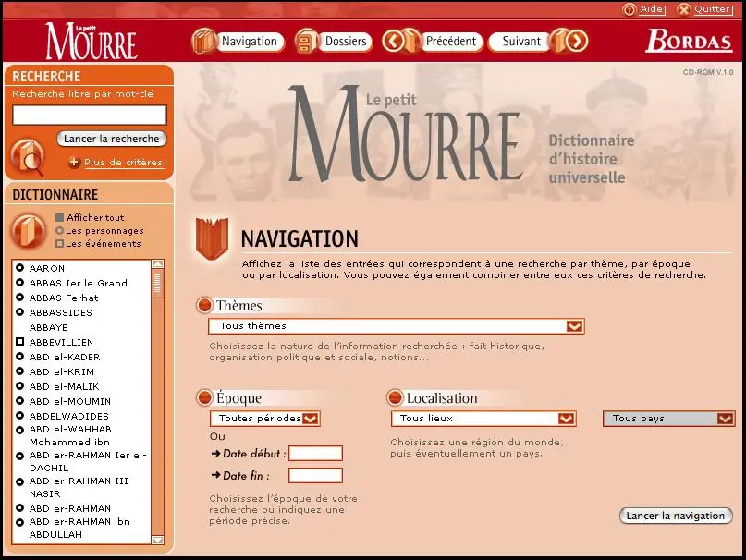The width and height of the screenshot is (746, 560).
Task: Click the person marker beside ABD el-MALIK
Action: click(20, 386)
